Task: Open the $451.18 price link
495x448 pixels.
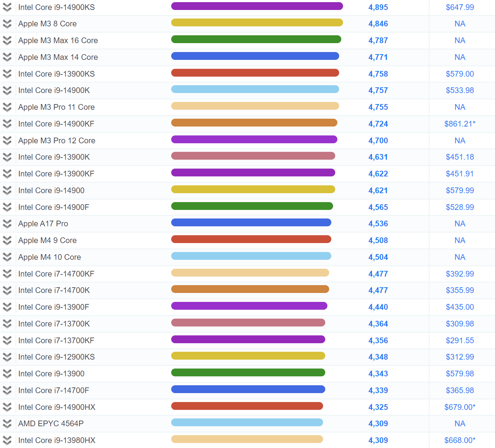Action: (x=460, y=157)
